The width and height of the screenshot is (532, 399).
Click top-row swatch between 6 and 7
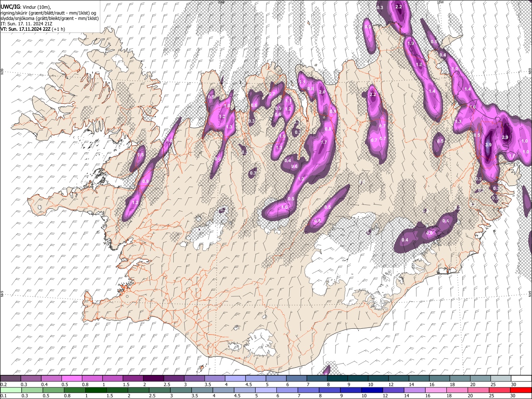point(296,378)
